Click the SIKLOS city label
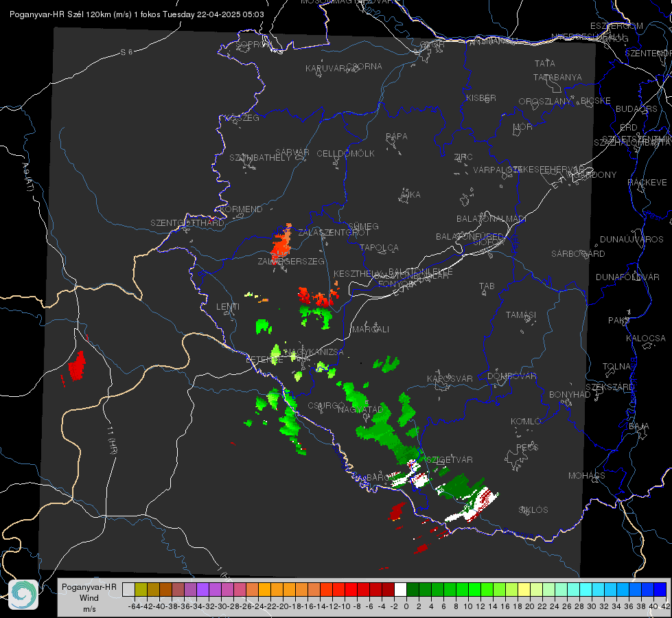The width and height of the screenshot is (672, 618). pyautogui.click(x=533, y=510)
